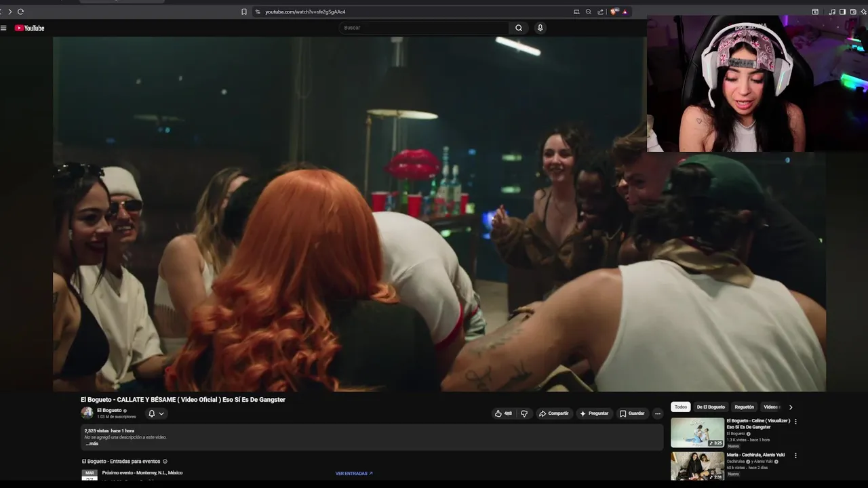Screen dimensions: 868x488
Task: Open the three-dot more actions menu under video
Action: coord(657,413)
